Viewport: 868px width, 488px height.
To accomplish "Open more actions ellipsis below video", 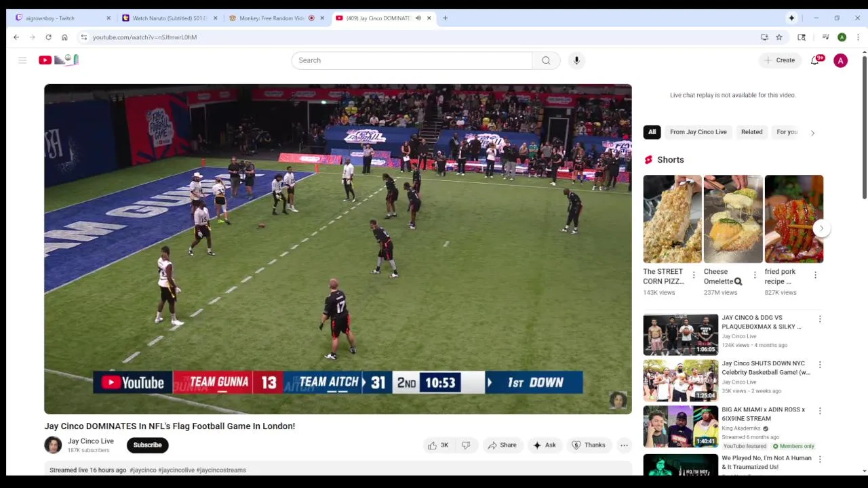I will (x=624, y=445).
